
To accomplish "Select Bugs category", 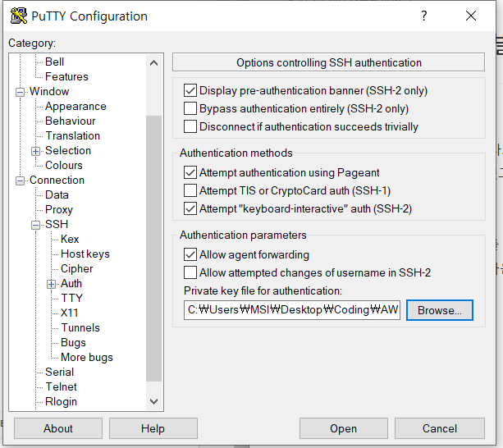I will tap(73, 342).
